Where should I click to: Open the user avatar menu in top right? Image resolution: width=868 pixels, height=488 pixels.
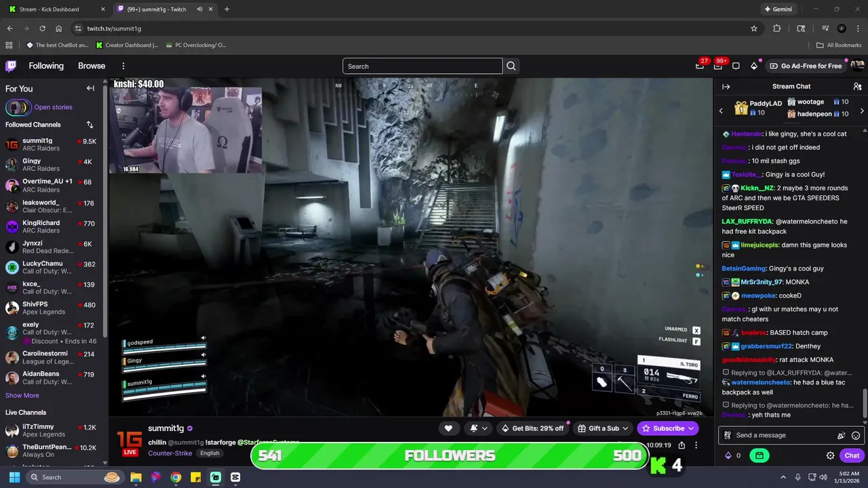click(x=857, y=66)
